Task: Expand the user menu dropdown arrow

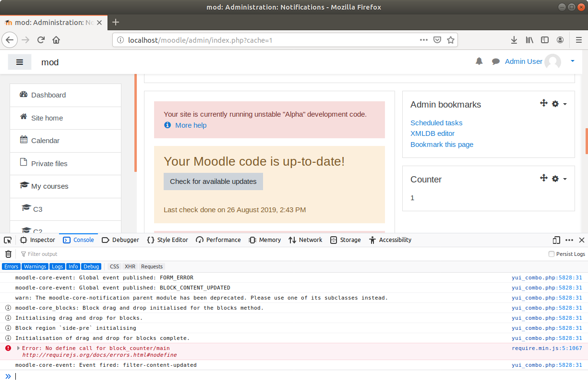Action: pyautogui.click(x=573, y=61)
